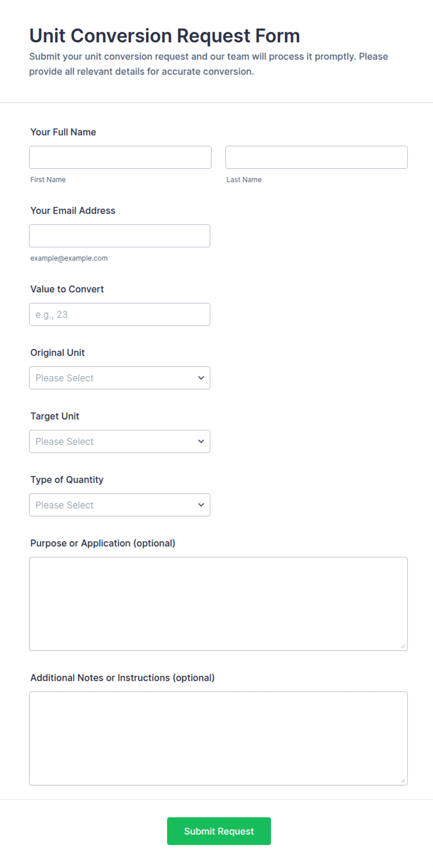Click the Target Unit chevron arrow
The image size is (433, 868).
(x=201, y=441)
